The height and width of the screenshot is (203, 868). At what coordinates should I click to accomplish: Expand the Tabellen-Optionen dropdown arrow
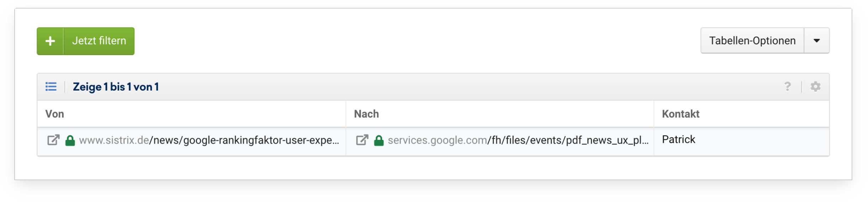tap(816, 41)
